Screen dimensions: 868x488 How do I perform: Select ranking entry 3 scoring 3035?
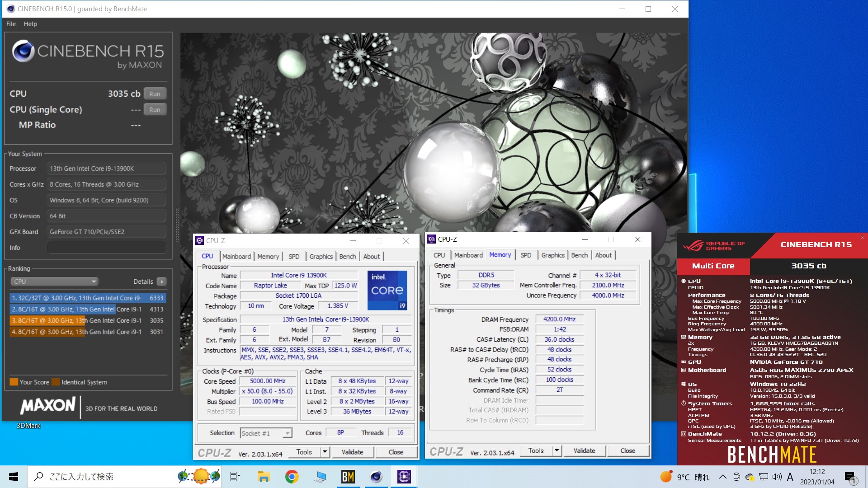coord(88,320)
